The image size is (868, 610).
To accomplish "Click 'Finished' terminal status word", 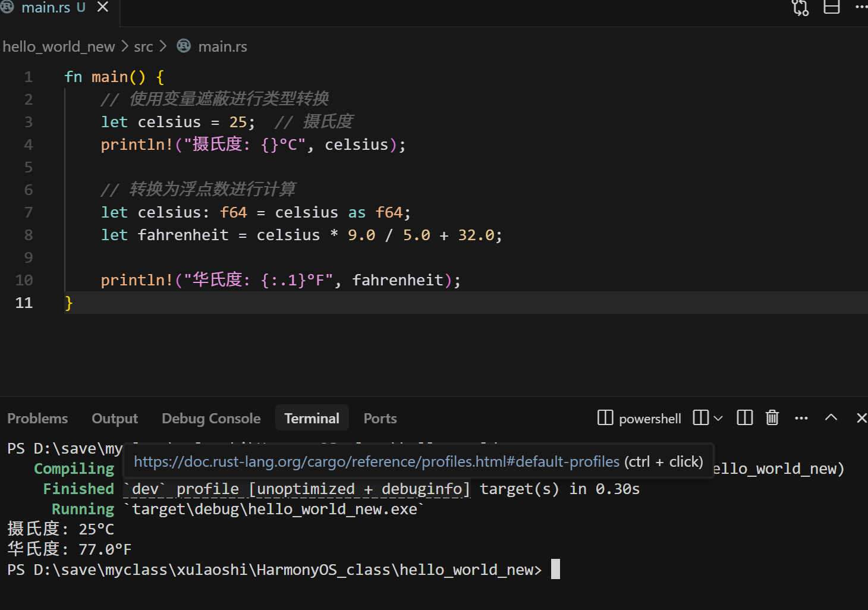I will [78, 489].
